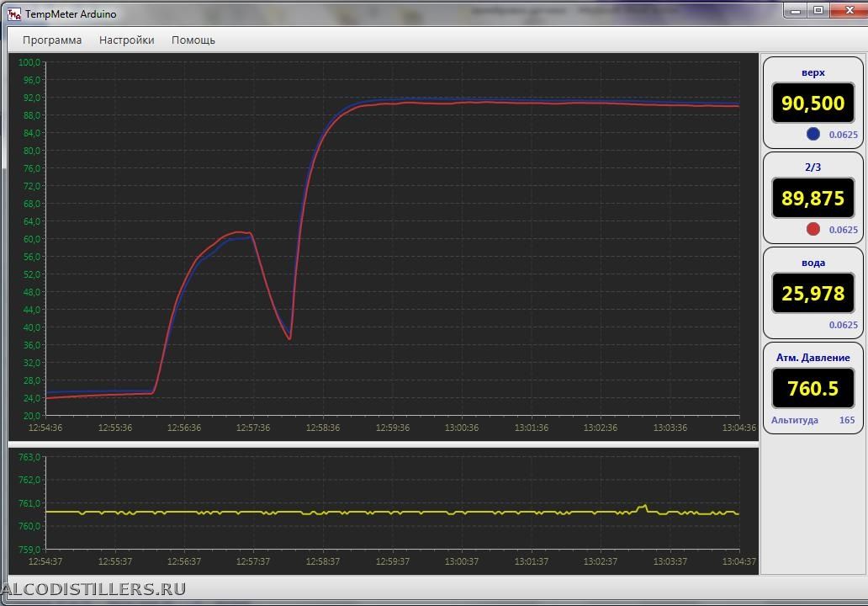Click the 0.0625 resolution under верх
Image resolution: width=868 pixels, height=606 pixels.
pyautogui.click(x=843, y=135)
